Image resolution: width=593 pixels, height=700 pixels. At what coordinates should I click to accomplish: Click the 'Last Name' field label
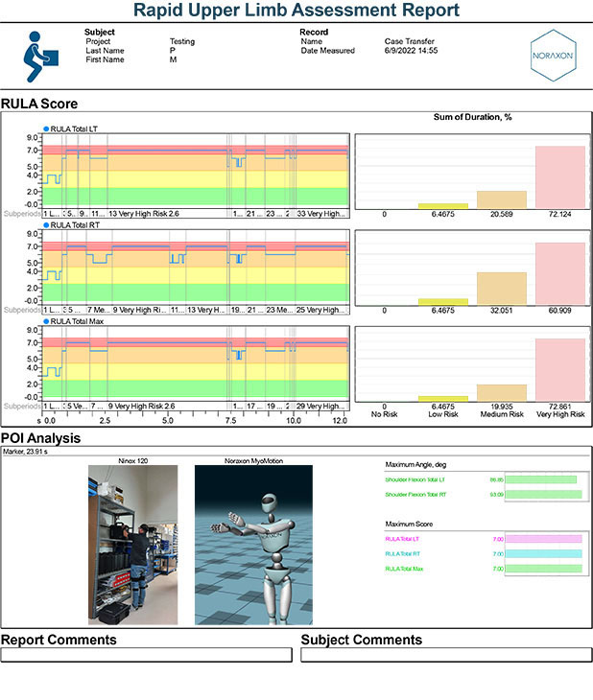[x=105, y=51]
